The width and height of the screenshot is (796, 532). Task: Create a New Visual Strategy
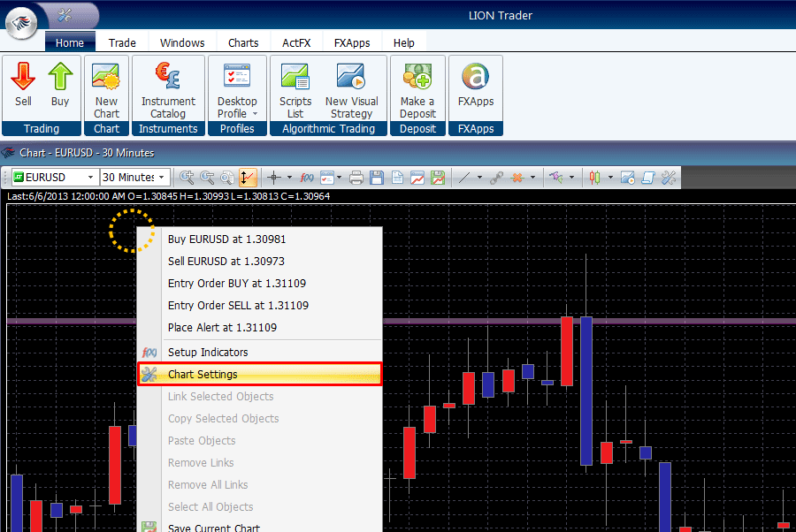[x=351, y=89]
